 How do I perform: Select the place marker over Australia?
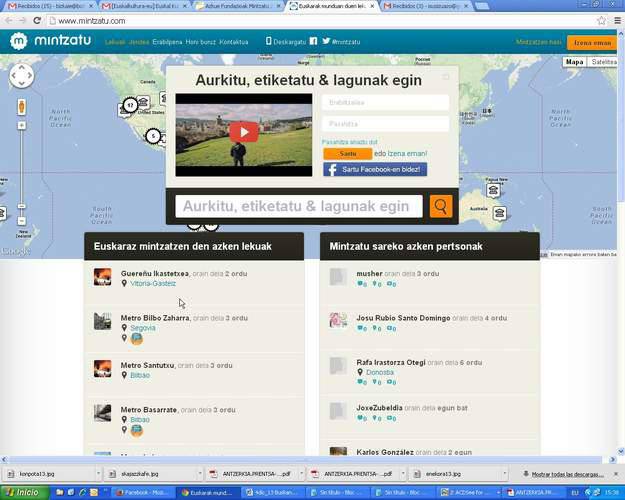499,213
